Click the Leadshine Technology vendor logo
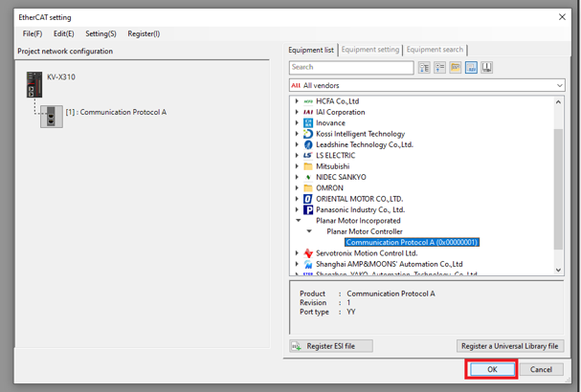This screenshot has height=392, width=581. 308,144
